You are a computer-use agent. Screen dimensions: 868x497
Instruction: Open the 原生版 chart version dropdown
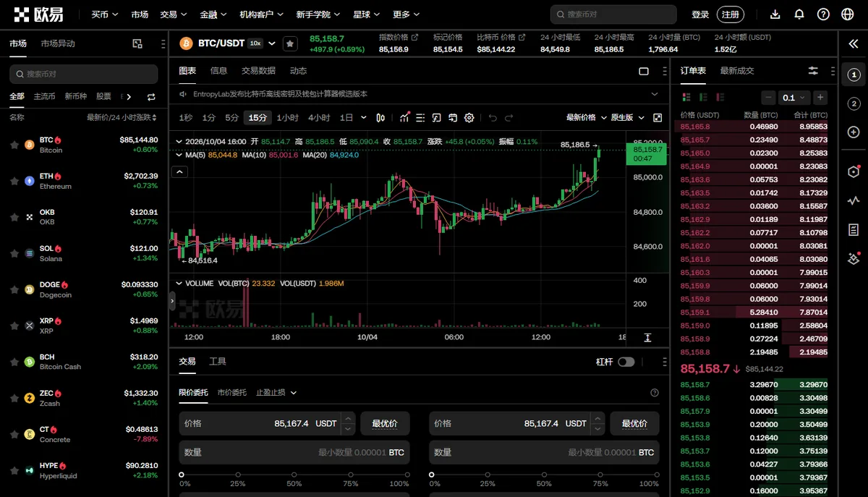(628, 118)
